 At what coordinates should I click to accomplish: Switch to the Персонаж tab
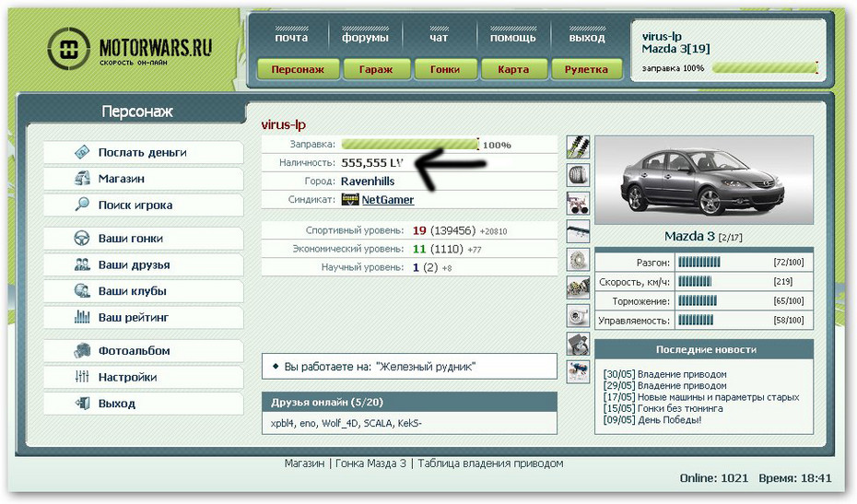(x=298, y=69)
